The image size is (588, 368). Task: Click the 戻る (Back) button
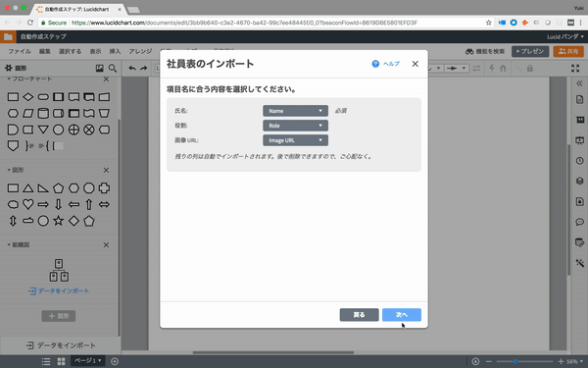[359, 315]
